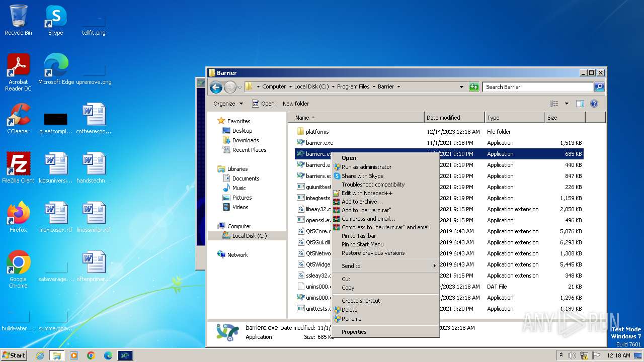Click in the Search Barrier field
Image resolution: width=644 pixels, height=362 pixels.
tap(538, 87)
